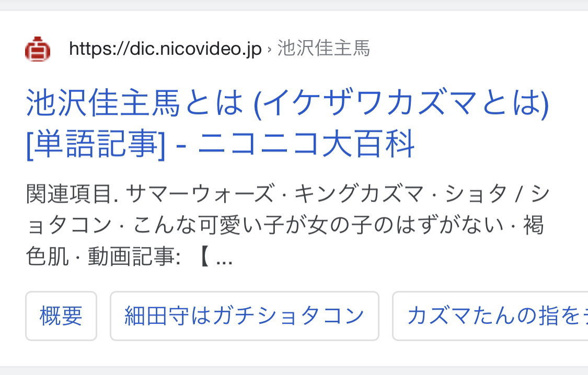Click the breadcrumb chevron after the URL
Viewport: 588px width, 375px height.
pos(269,50)
